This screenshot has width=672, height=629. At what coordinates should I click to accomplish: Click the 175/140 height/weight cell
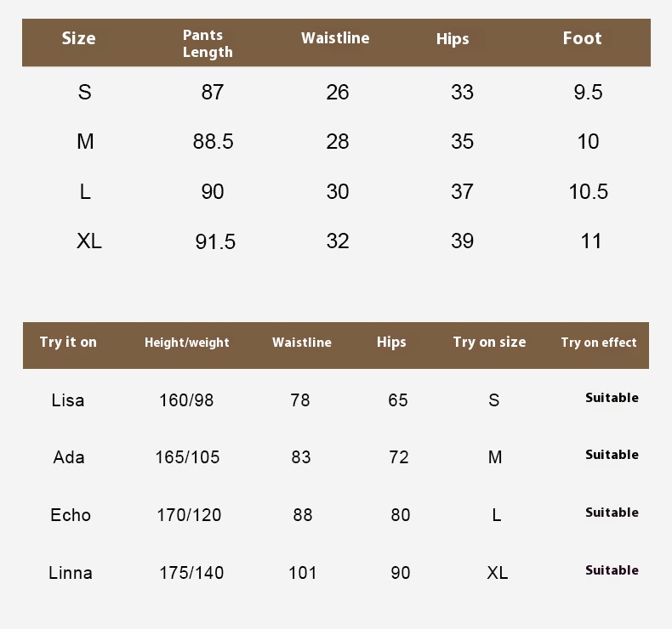(191, 573)
